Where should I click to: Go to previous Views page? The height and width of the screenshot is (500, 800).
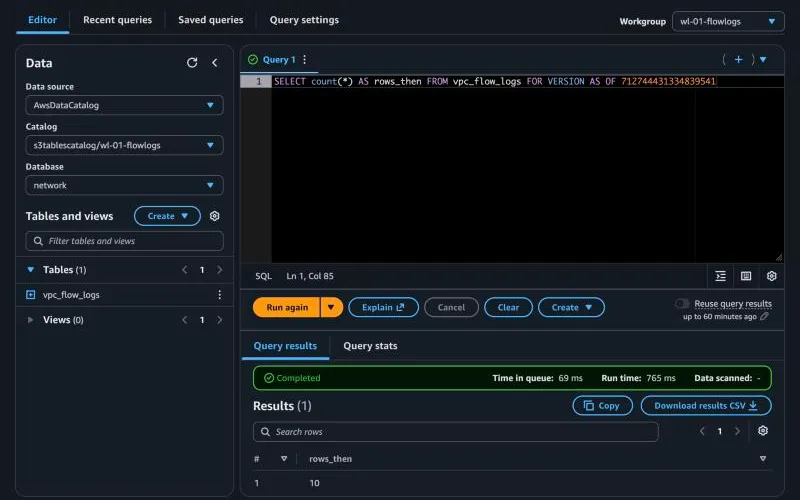tap(185, 320)
